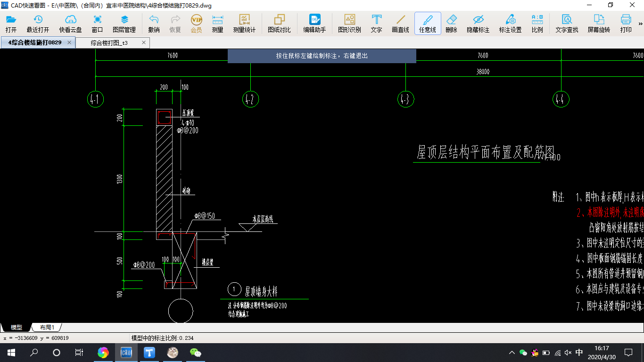Rotate the view with 屏幕旋转

[599, 24]
